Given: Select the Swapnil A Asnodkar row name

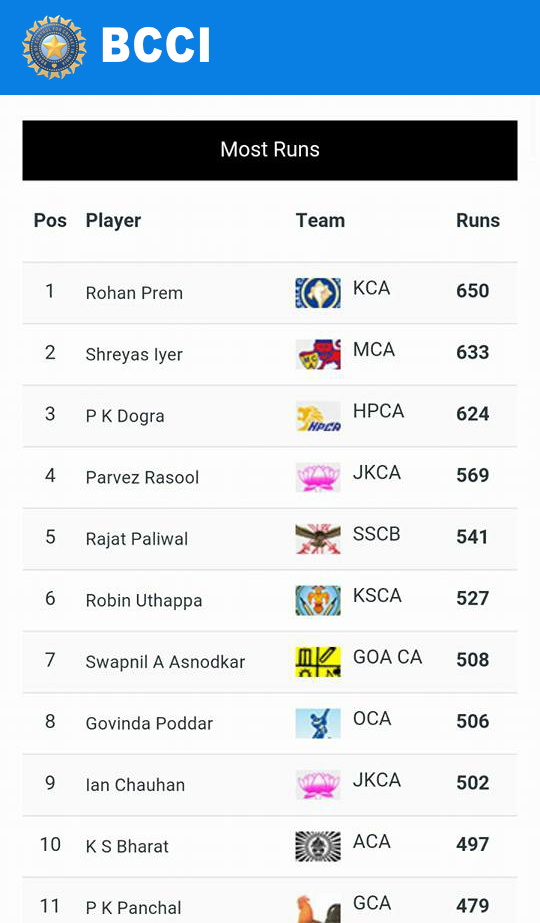Looking at the screenshot, I should [x=165, y=662].
